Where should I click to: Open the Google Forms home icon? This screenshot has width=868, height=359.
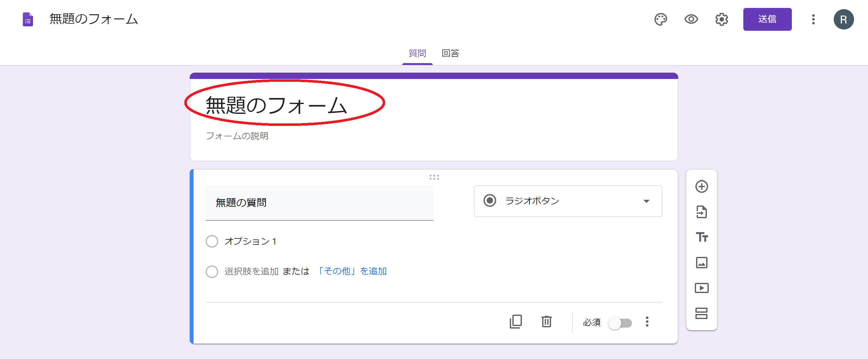(x=28, y=19)
